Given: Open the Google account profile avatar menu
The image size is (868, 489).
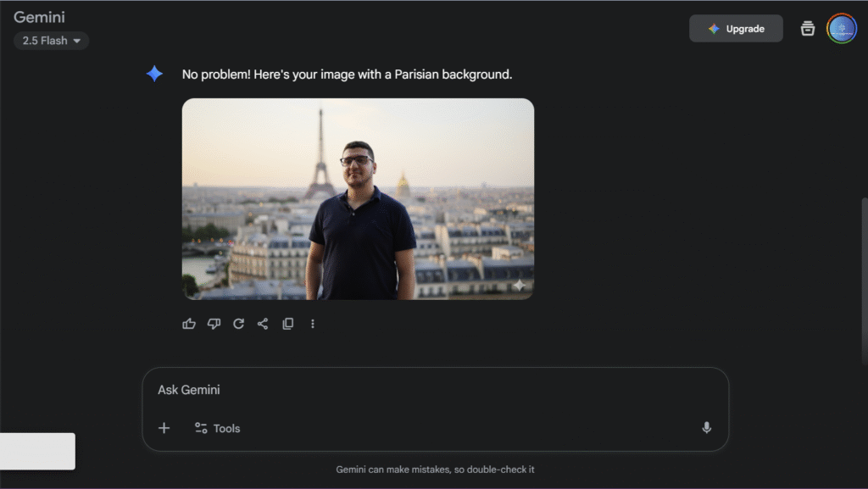Looking at the screenshot, I should pos(842,29).
